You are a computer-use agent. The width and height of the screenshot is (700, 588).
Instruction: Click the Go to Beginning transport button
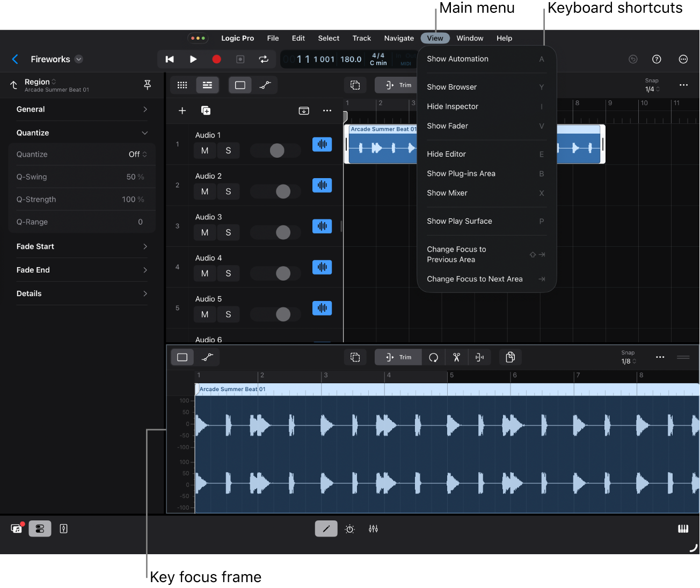pos(170,60)
